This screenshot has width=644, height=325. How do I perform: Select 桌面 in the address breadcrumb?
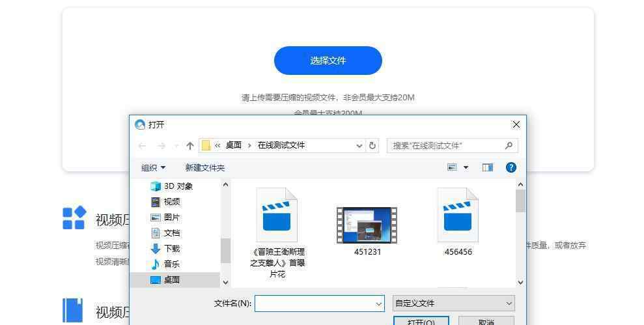233,145
